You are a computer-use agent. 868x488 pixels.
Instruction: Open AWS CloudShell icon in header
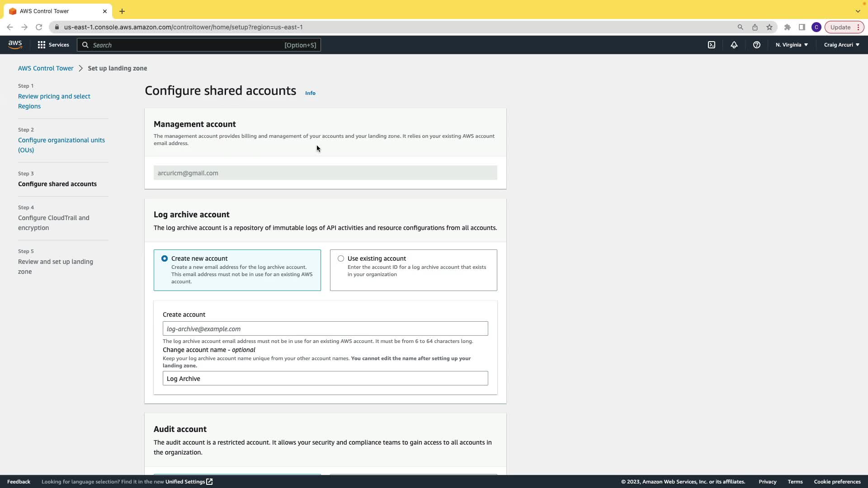712,45
